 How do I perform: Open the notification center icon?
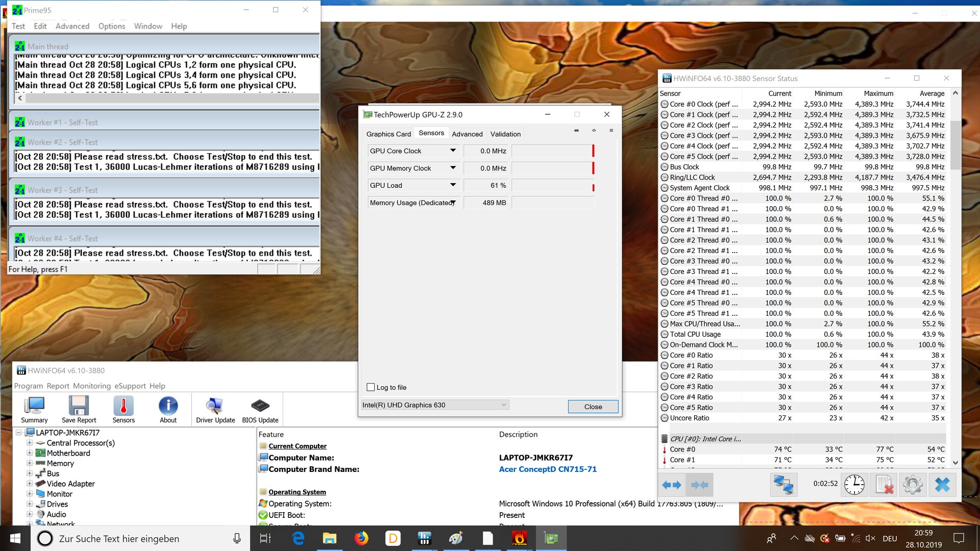pyautogui.click(x=959, y=538)
